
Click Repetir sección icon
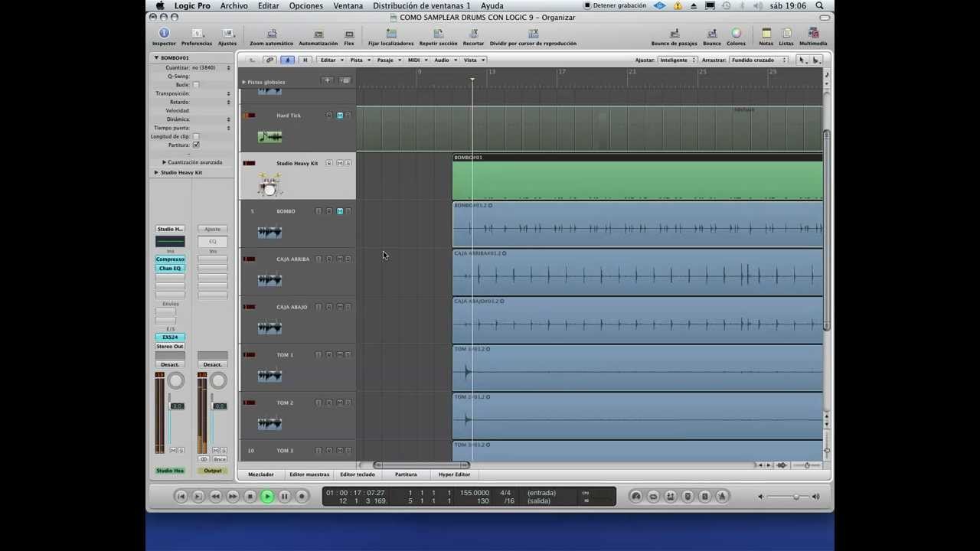[438, 34]
